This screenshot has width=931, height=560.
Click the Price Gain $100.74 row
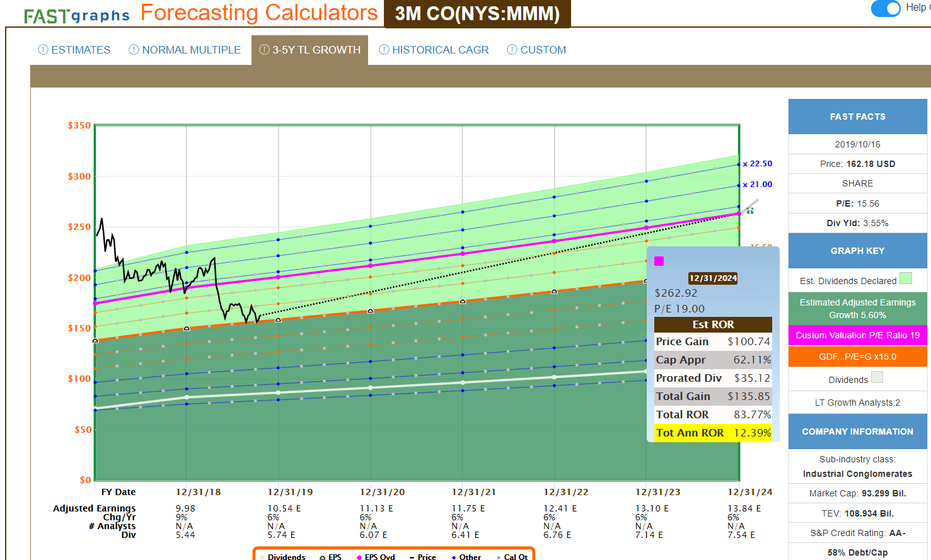coord(713,341)
